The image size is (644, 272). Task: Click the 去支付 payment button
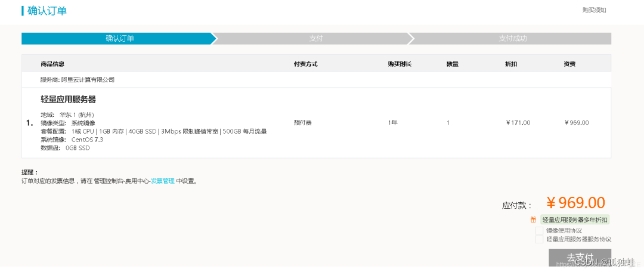pos(580,258)
